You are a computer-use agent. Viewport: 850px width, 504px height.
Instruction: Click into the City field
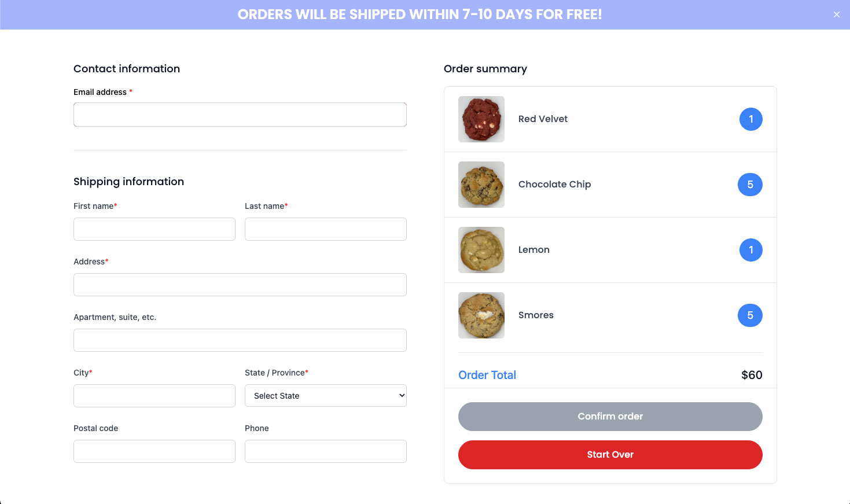pos(154,396)
